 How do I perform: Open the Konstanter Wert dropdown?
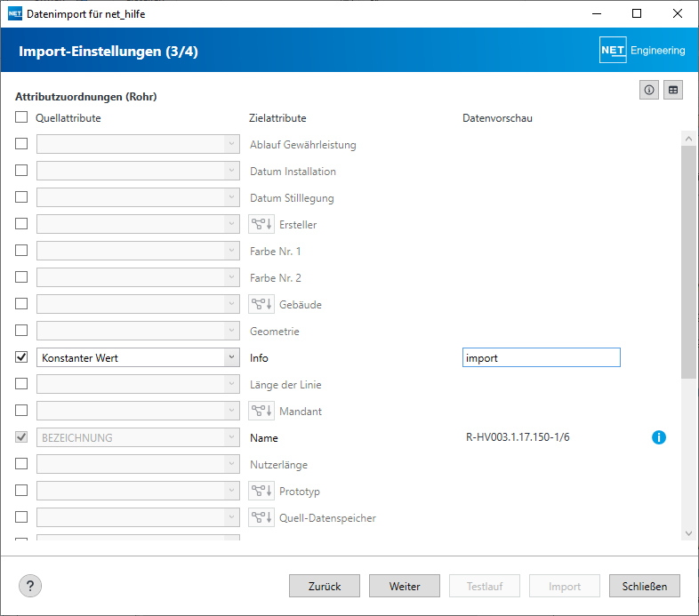[x=231, y=357]
